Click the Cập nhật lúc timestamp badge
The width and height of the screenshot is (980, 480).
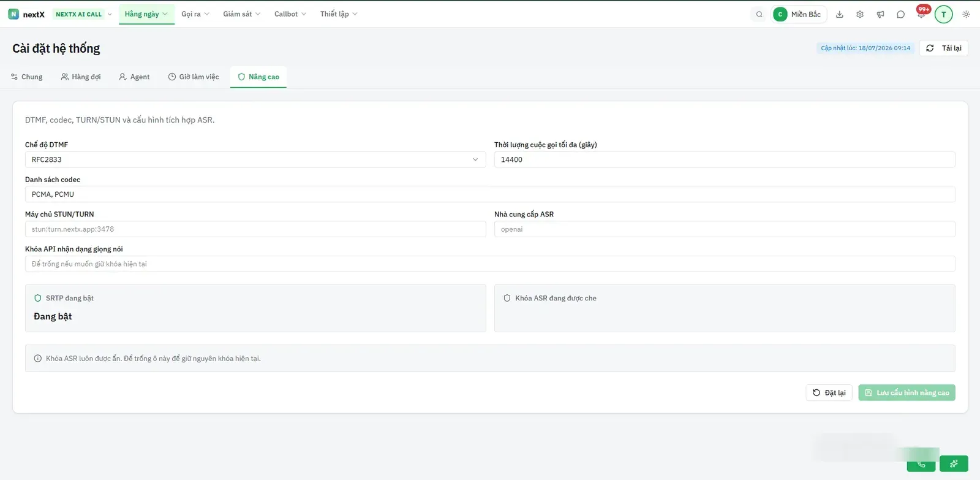pos(865,48)
